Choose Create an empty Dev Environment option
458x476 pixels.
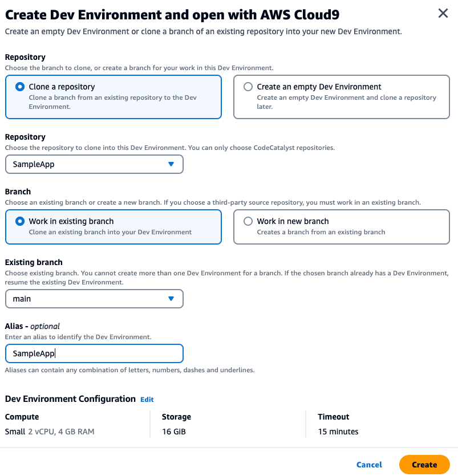pyautogui.click(x=248, y=87)
